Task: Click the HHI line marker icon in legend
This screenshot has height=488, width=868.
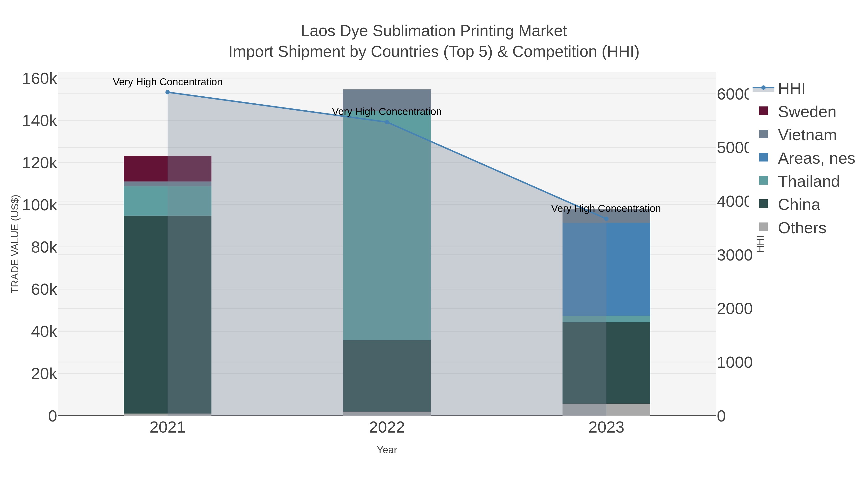Action: (763, 88)
